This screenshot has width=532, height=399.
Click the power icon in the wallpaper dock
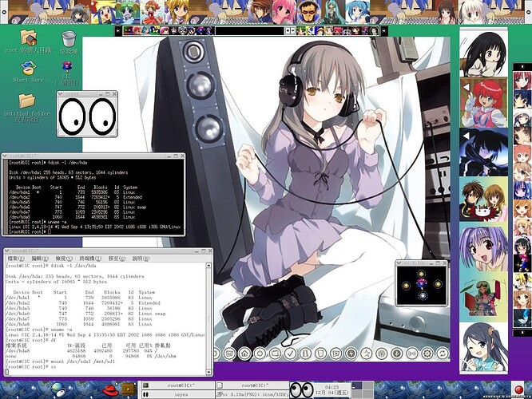click(x=260, y=354)
